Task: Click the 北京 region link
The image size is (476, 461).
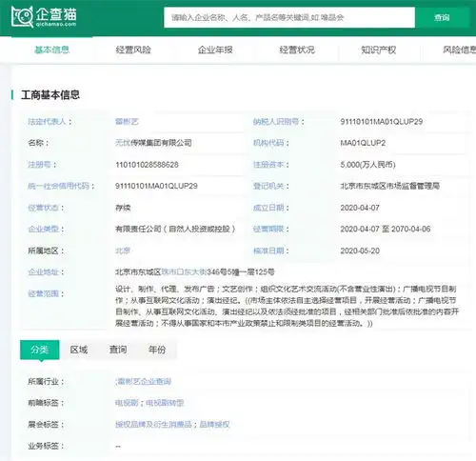Action: pos(123,251)
